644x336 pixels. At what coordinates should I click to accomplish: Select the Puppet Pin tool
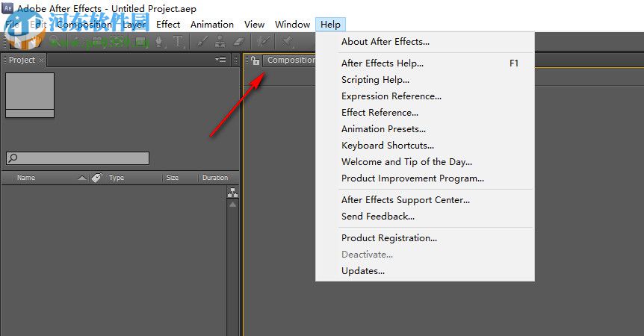pos(286,41)
